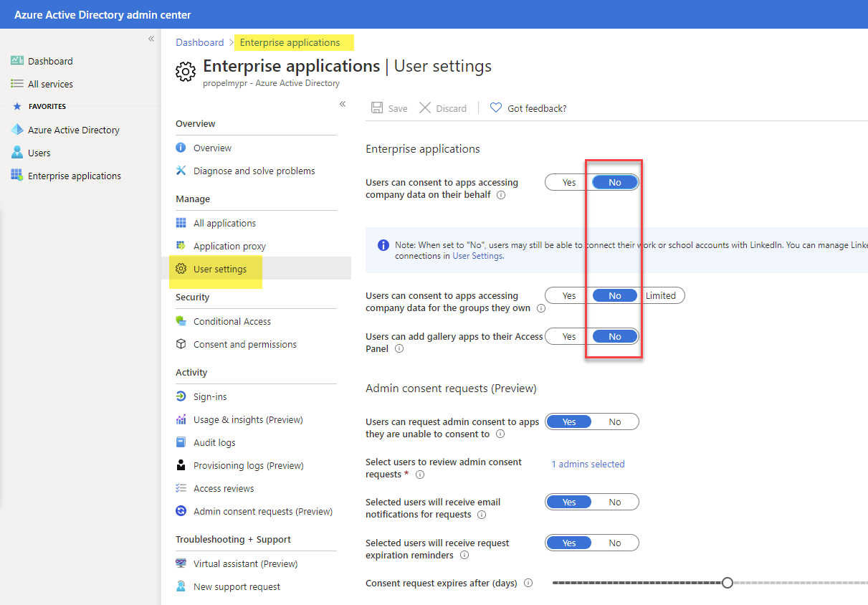Click the Conditional Access icon
868x605 pixels.
(181, 321)
